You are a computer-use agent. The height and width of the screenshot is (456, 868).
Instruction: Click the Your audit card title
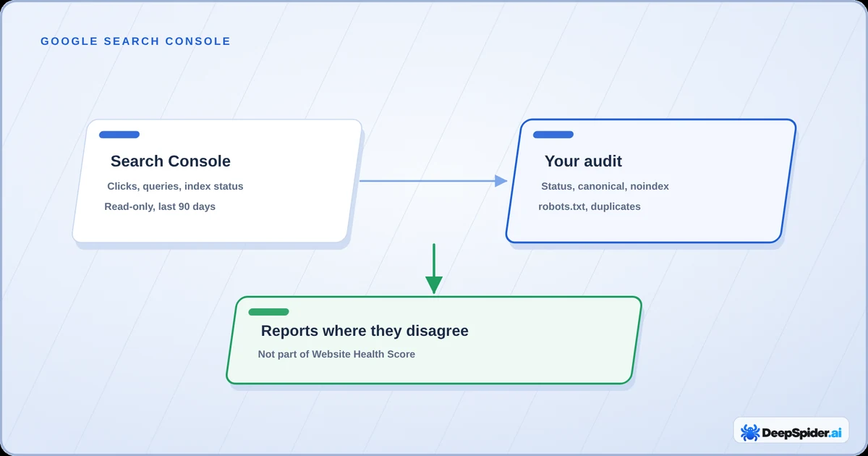click(583, 161)
